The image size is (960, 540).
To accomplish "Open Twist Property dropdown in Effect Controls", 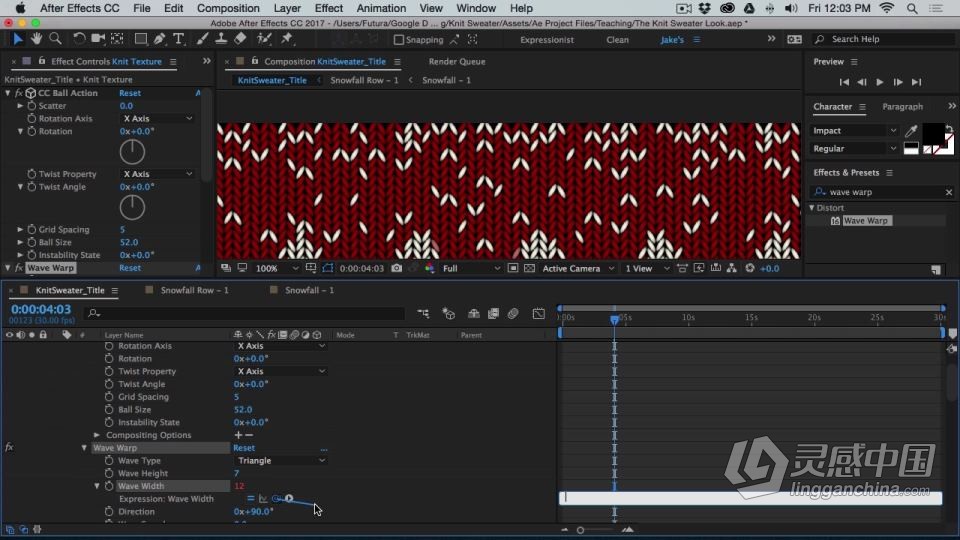I will pos(158,174).
